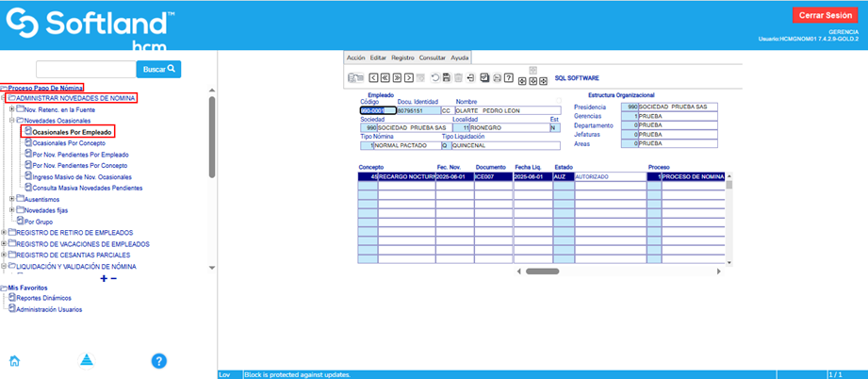
Task: Click the home icon at bottom left
Action: 14,360
